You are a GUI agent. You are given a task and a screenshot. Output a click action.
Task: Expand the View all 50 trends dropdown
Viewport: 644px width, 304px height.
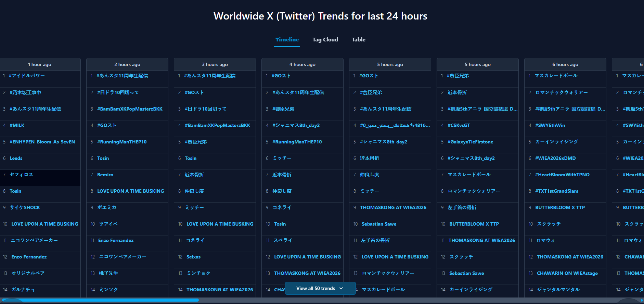pyautogui.click(x=320, y=288)
